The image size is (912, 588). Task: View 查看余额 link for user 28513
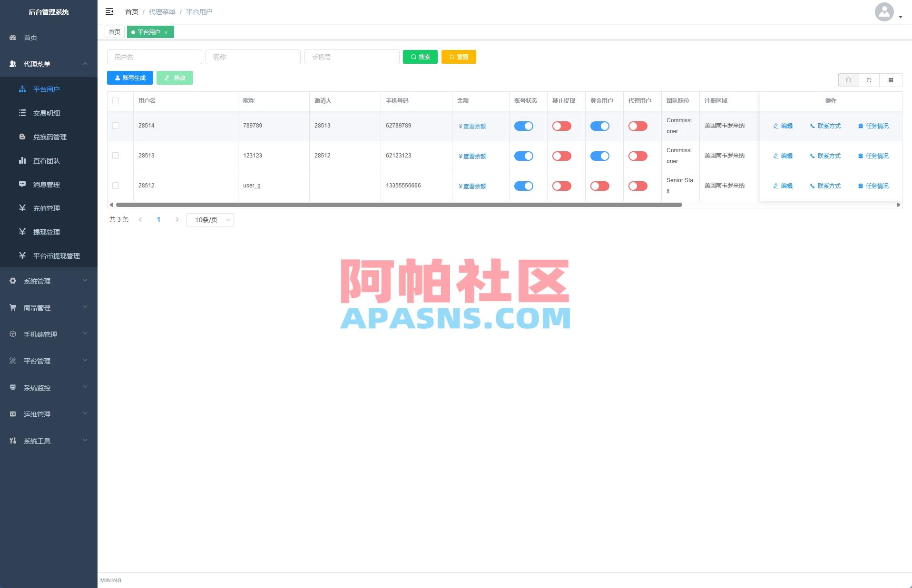pos(473,156)
